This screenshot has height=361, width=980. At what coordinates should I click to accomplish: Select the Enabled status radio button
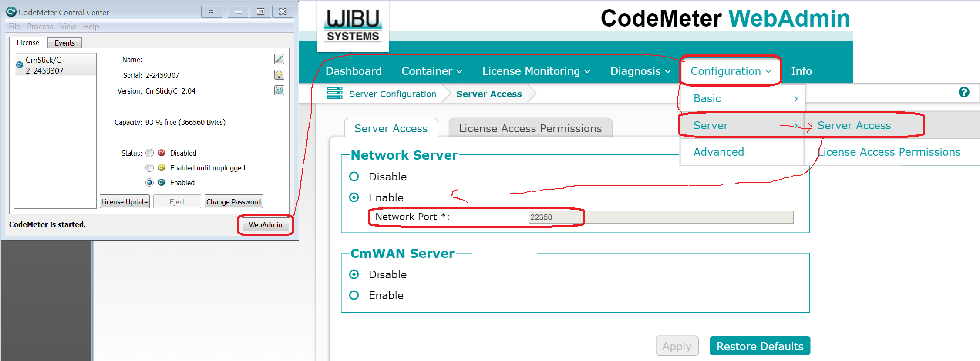150,182
